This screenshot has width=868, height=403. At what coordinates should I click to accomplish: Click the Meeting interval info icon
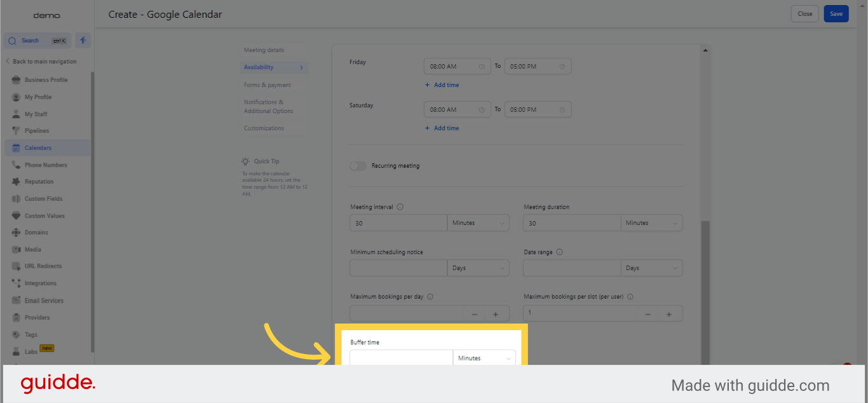400,207
